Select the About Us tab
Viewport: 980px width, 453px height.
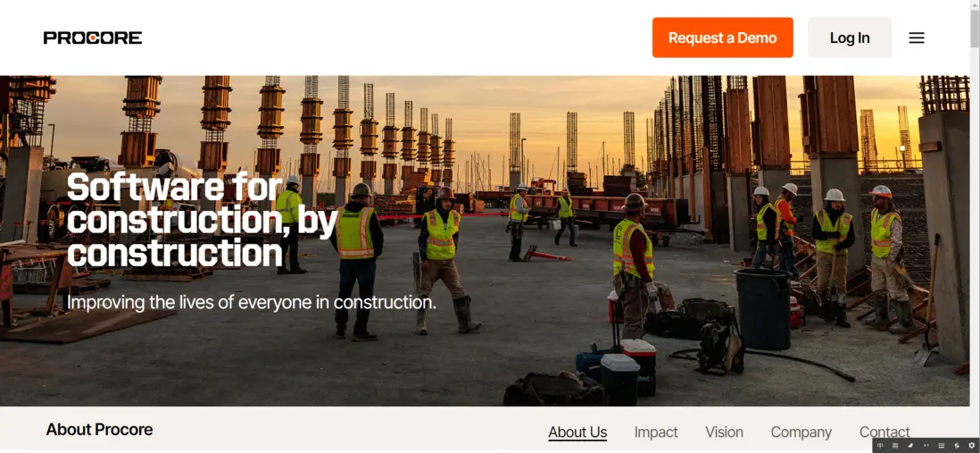(x=577, y=432)
